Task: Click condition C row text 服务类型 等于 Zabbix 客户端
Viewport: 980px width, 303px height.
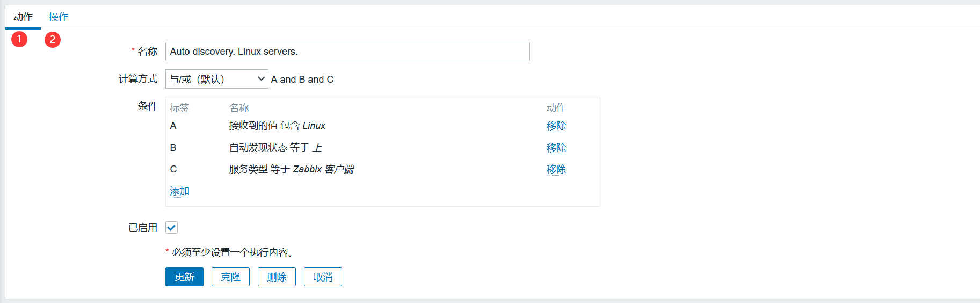Action: point(292,169)
